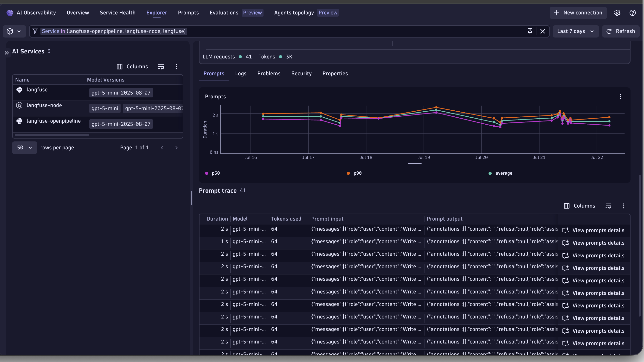Sort by the Tokens used column header

pos(286,219)
